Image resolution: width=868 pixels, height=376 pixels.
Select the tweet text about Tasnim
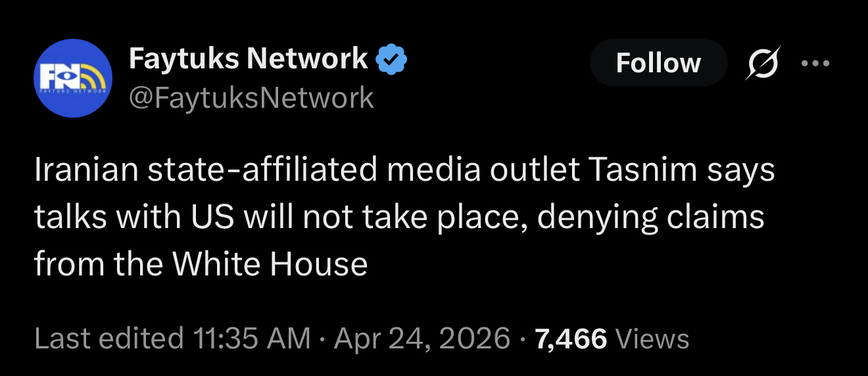[404, 218]
